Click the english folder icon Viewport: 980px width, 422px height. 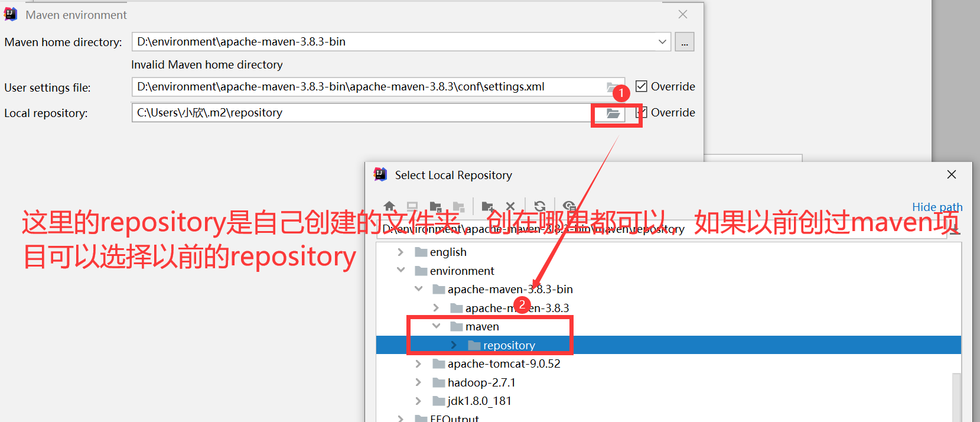pyautogui.click(x=421, y=252)
